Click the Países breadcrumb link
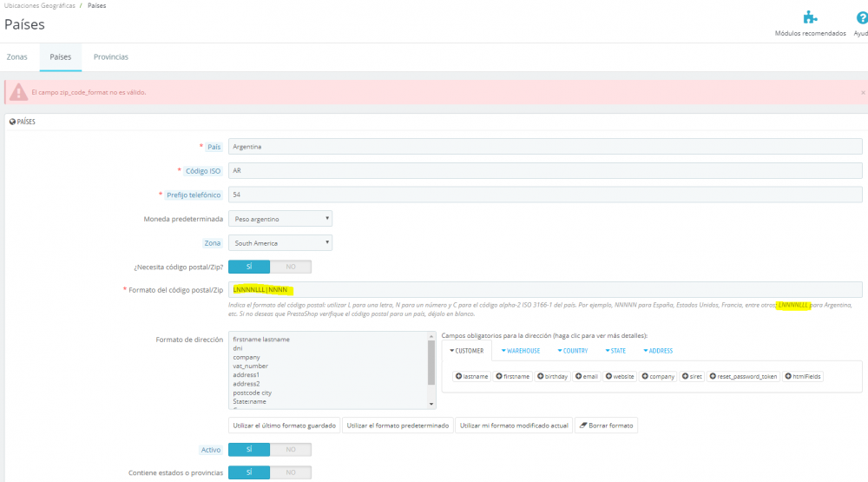868x482 pixels. [97, 5]
